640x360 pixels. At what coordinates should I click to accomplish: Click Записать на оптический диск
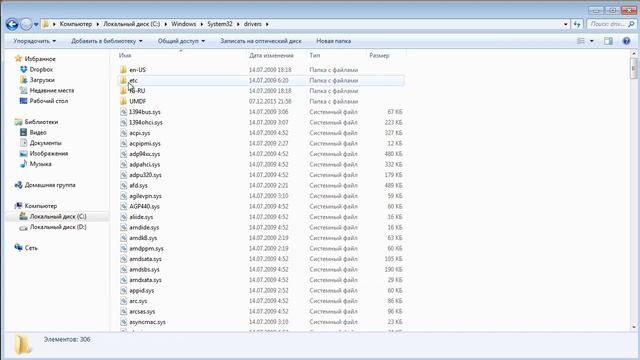(261, 41)
